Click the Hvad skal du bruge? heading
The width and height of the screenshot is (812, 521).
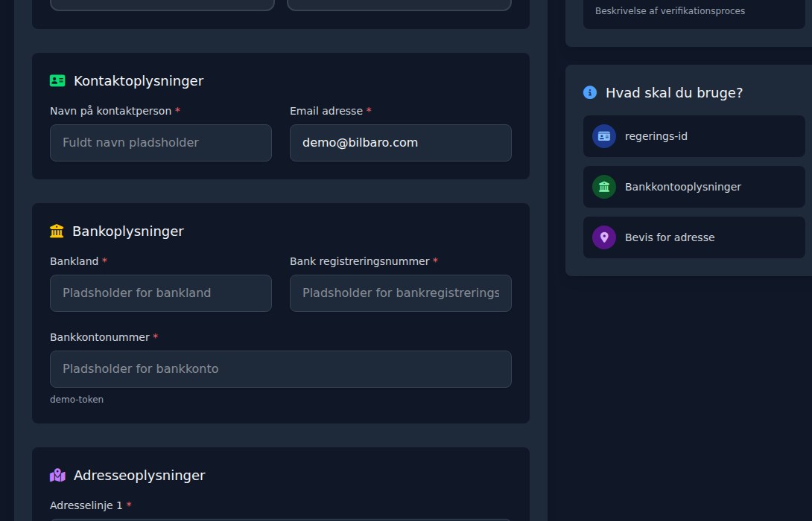(673, 93)
